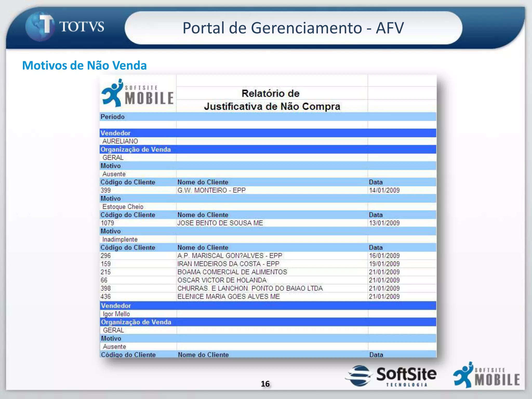Click 'BOAMA COMERCIAL DE ALIMENTOS'
The height and width of the screenshot is (399, 532).
[232, 272]
